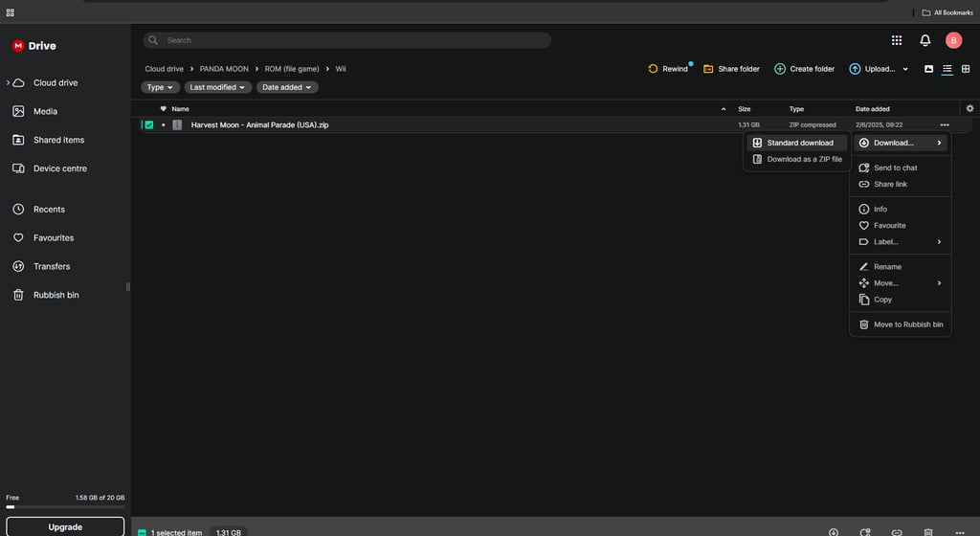Switch to list view

pyautogui.click(x=947, y=69)
